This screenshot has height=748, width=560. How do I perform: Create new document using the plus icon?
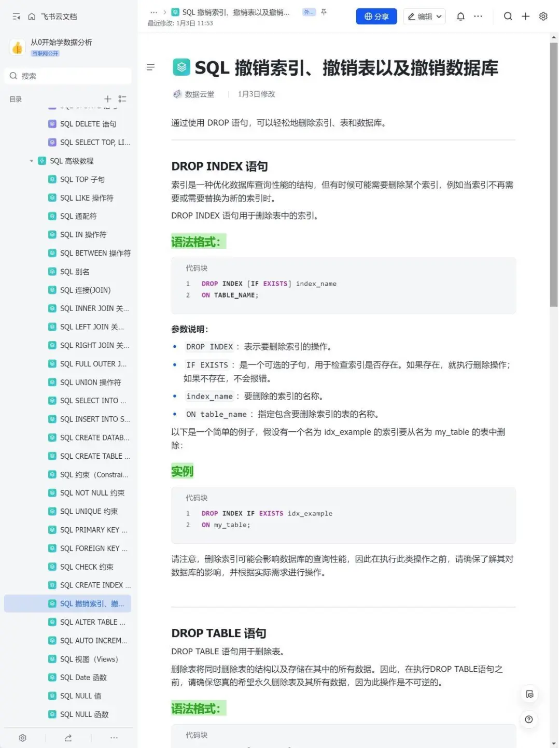click(x=525, y=16)
